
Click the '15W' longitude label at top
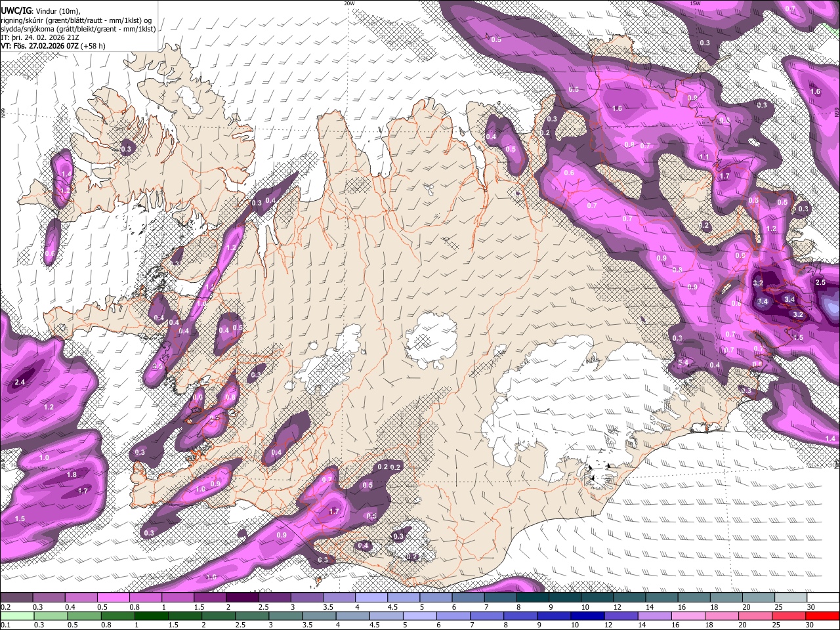pos(695,3)
